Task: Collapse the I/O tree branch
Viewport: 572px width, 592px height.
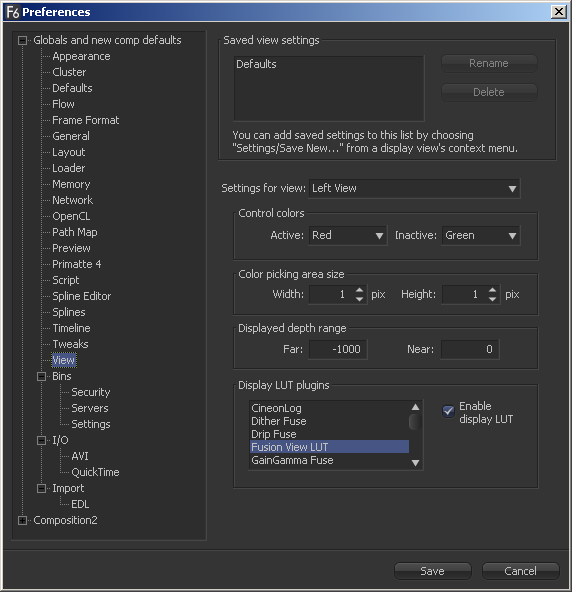Action: 42,440
